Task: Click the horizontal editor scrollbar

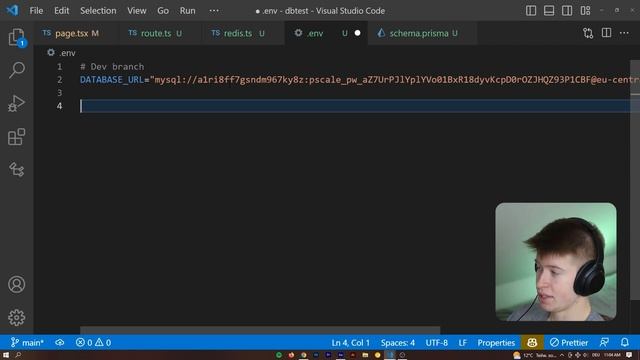Action: tap(260, 330)
